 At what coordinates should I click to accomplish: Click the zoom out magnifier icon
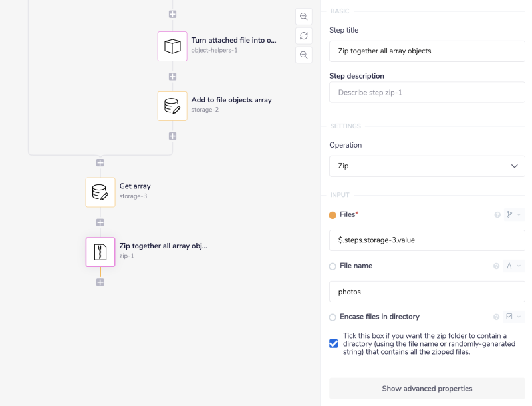pos(303,55)
